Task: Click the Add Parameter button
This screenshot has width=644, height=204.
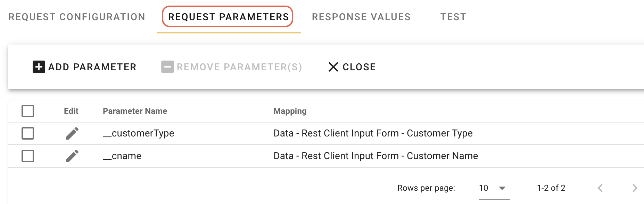Action: (x=84, y=67)
